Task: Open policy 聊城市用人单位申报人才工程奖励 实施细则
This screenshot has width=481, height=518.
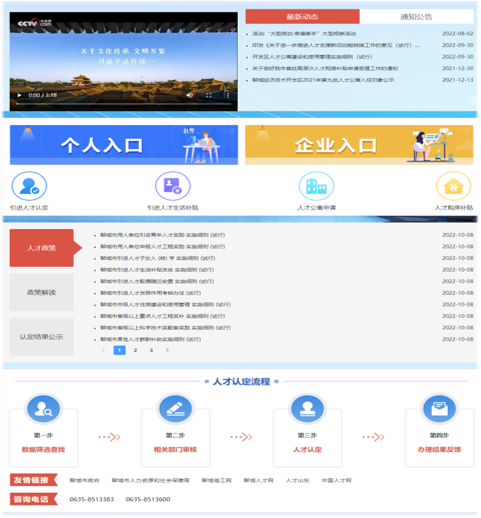Action: 163,247
